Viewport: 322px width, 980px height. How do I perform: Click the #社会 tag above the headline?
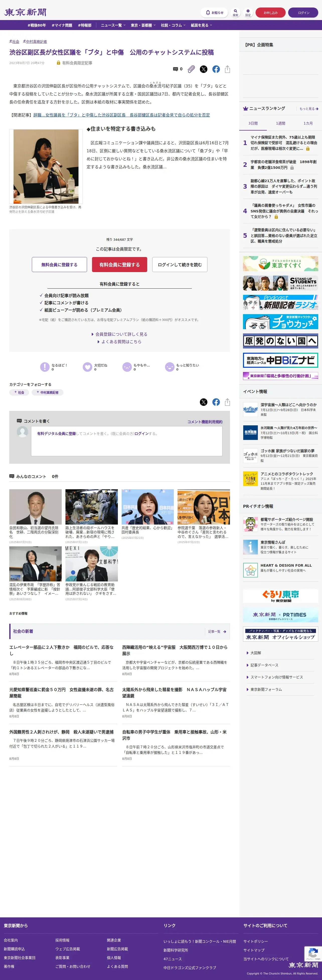14,42
